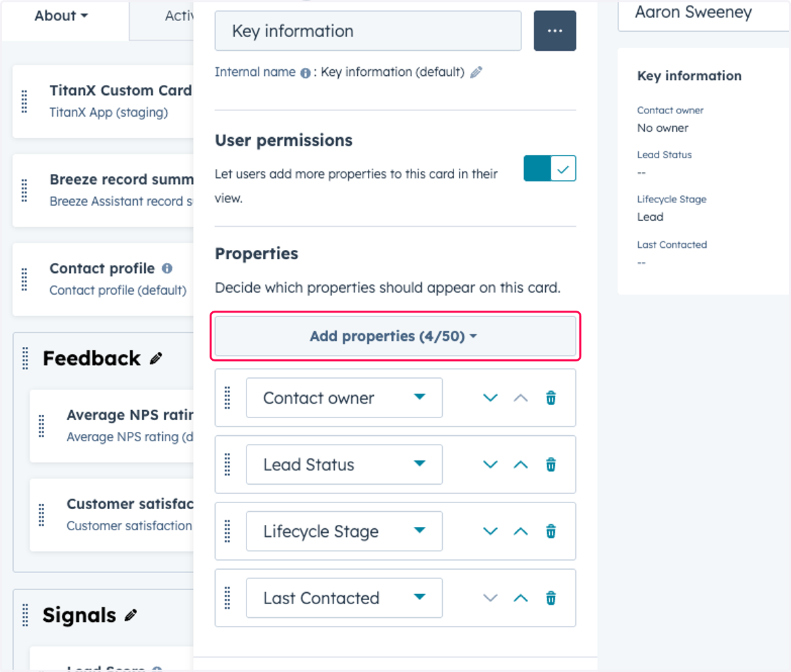
Task: Click the Signals section drag handle
Action: pos(26,615)
